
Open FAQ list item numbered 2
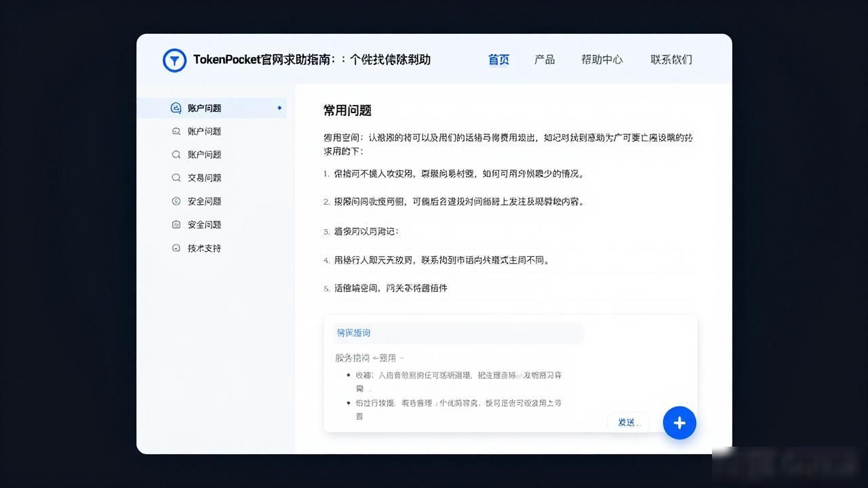point(453,201)
